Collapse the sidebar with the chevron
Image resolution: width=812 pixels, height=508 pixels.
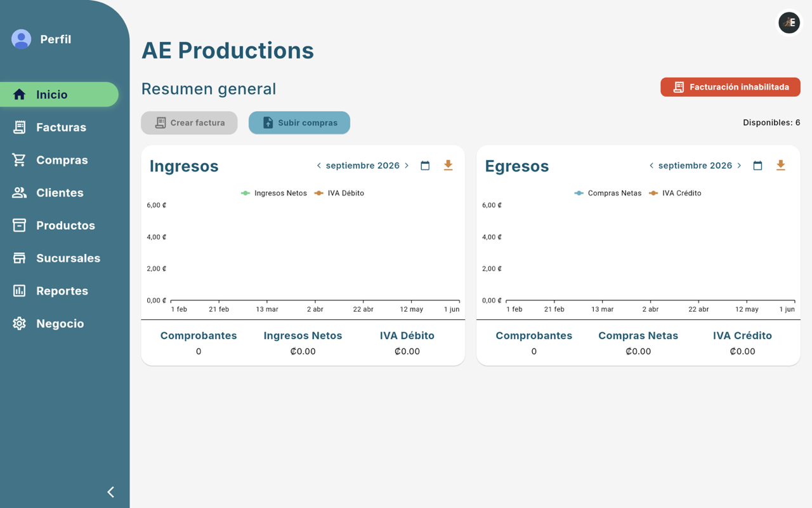click(x=111, y=492)
